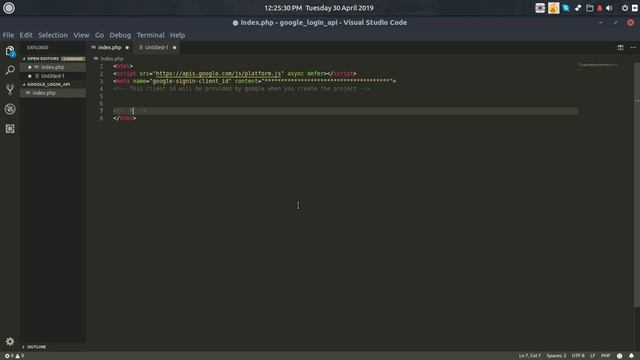Viewport: 640px width, 360px height.
Task: Change language mode via PHP
Action: (605, 356)
